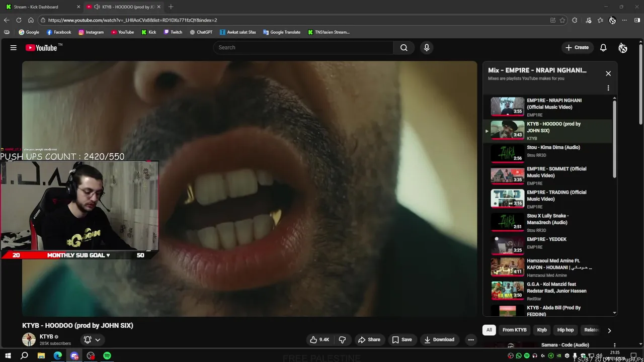644x362 pixels.
Task: Open the KTYB channel name link
Action: (46, 337)
